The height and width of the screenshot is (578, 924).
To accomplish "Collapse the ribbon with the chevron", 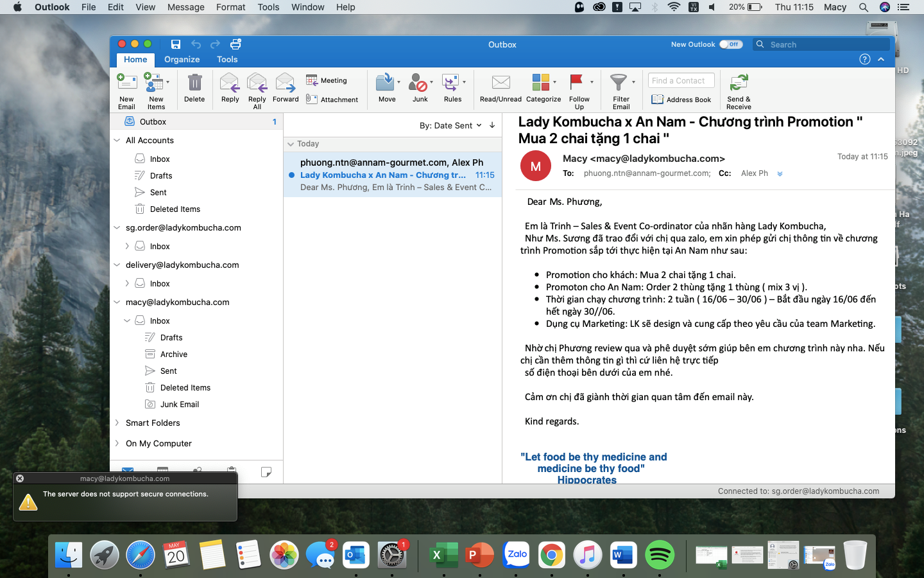I will click(x=881, y=59).
